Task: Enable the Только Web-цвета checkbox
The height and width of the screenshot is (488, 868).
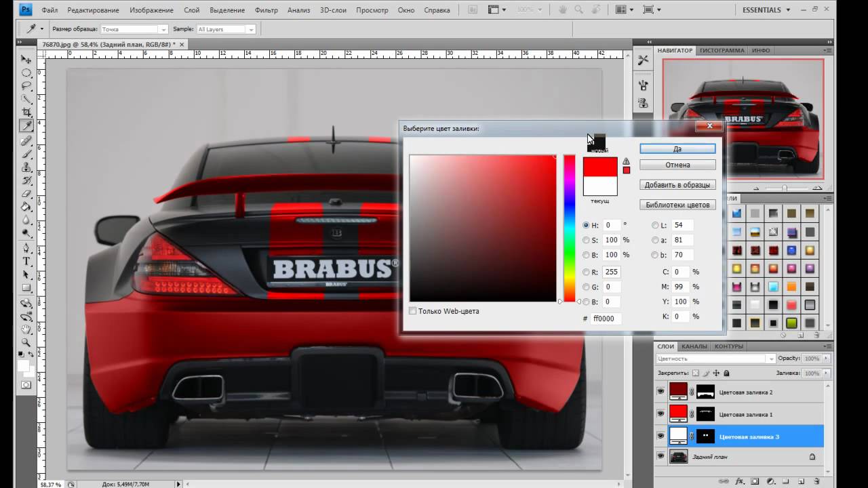Action: click(x=413, y=311)
